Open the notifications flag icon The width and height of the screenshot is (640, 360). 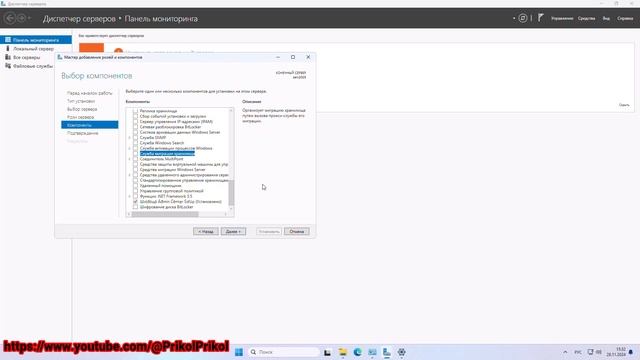(x=540, y=18)
